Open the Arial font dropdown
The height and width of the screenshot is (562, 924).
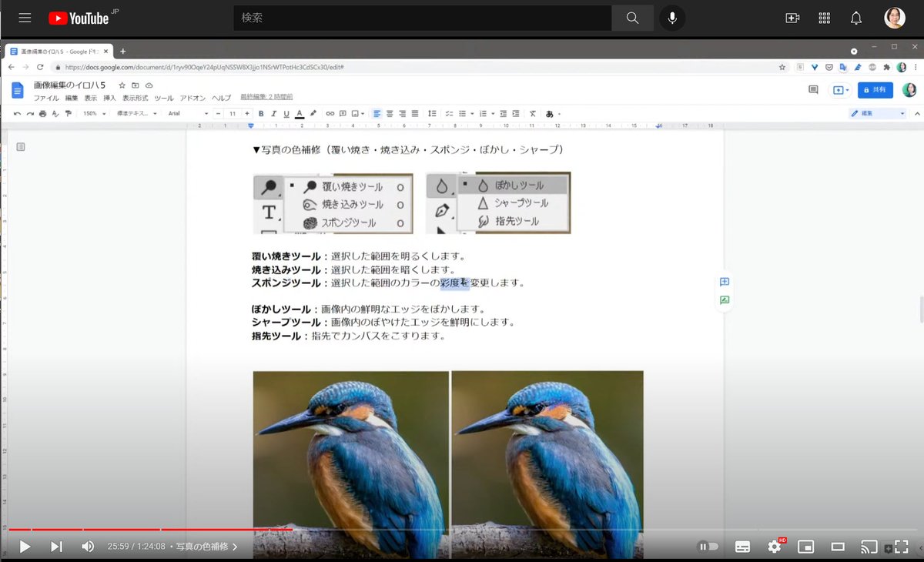(188, 113)
